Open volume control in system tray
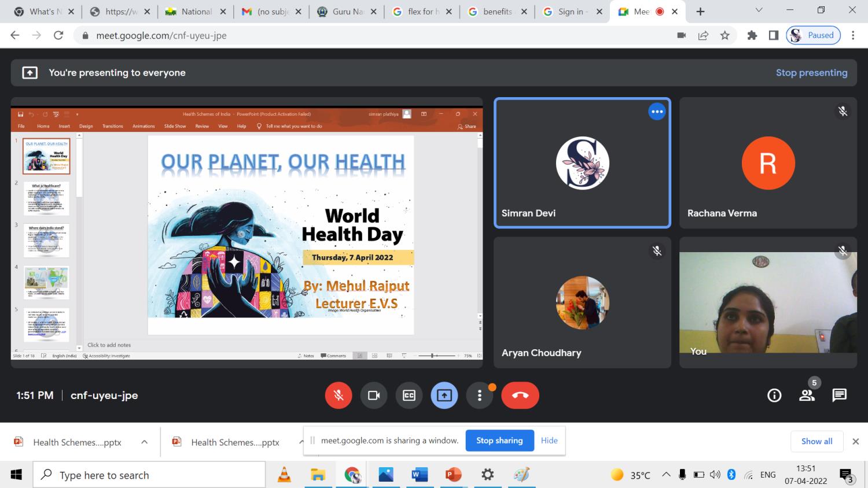The height and width of the screenshot is (488, 868). [x=715, y=475]
